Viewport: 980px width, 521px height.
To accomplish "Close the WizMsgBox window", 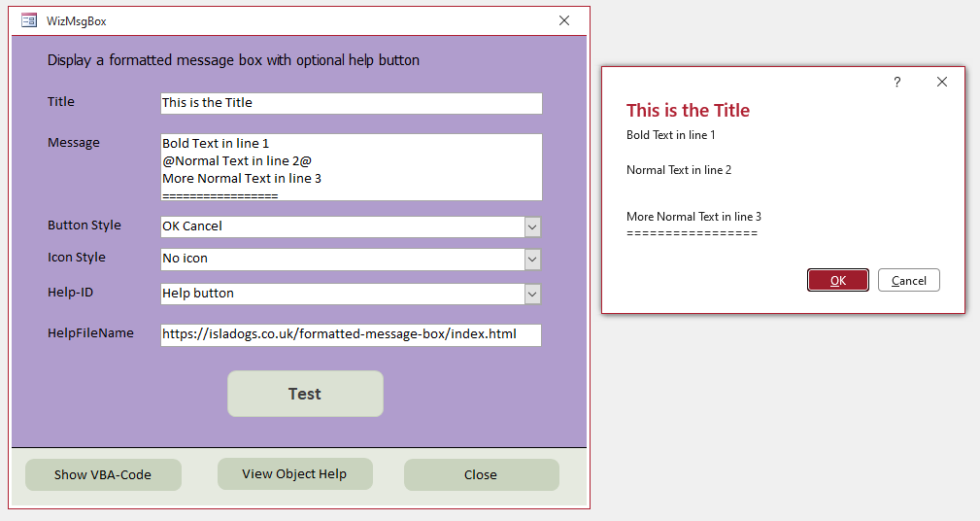I will click(x=564, y=20).
